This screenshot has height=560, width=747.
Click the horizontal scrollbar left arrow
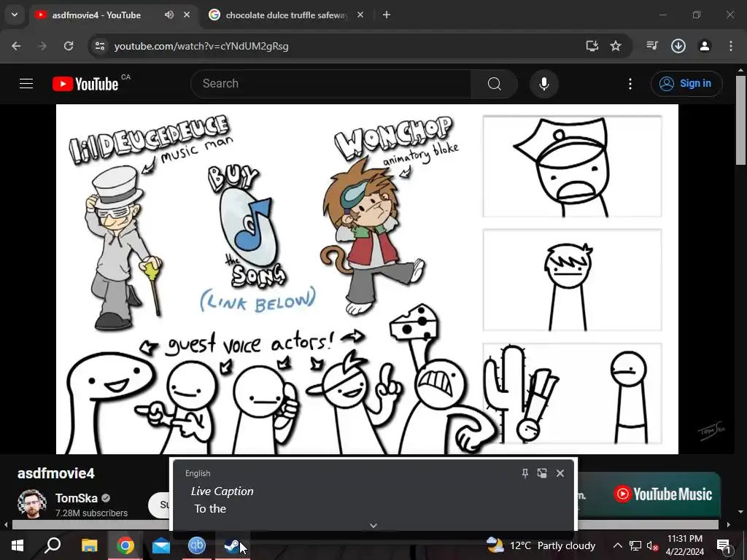(x=6, y=524)
